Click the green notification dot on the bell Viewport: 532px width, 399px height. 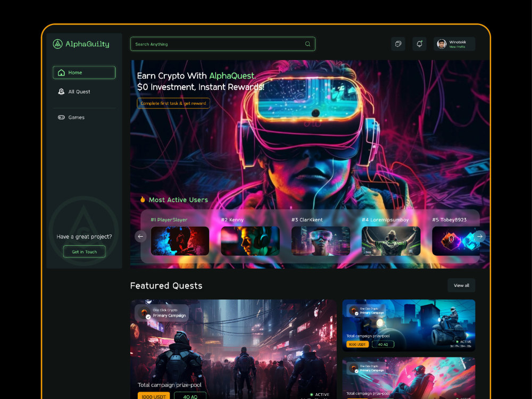tap(422, 40)
